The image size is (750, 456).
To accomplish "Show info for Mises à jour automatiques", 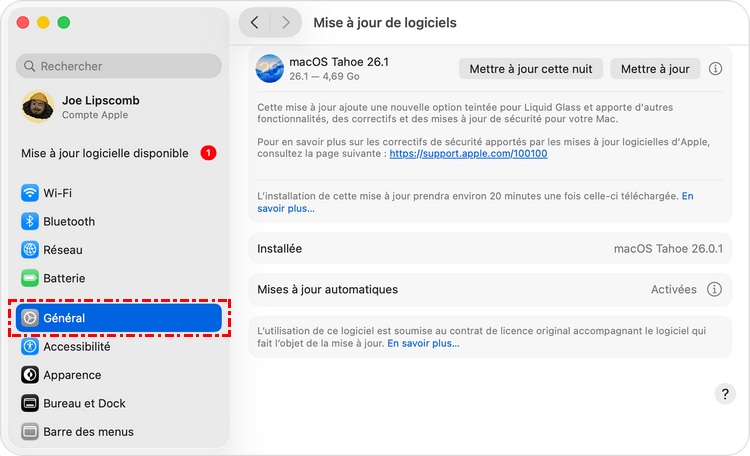I will tap(714, 289).
